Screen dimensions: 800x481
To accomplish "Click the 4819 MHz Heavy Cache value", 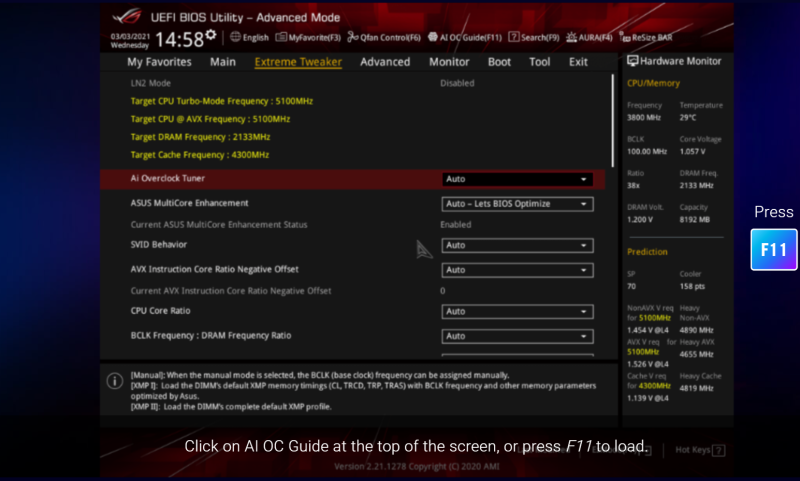I will [x=696, y=388].
